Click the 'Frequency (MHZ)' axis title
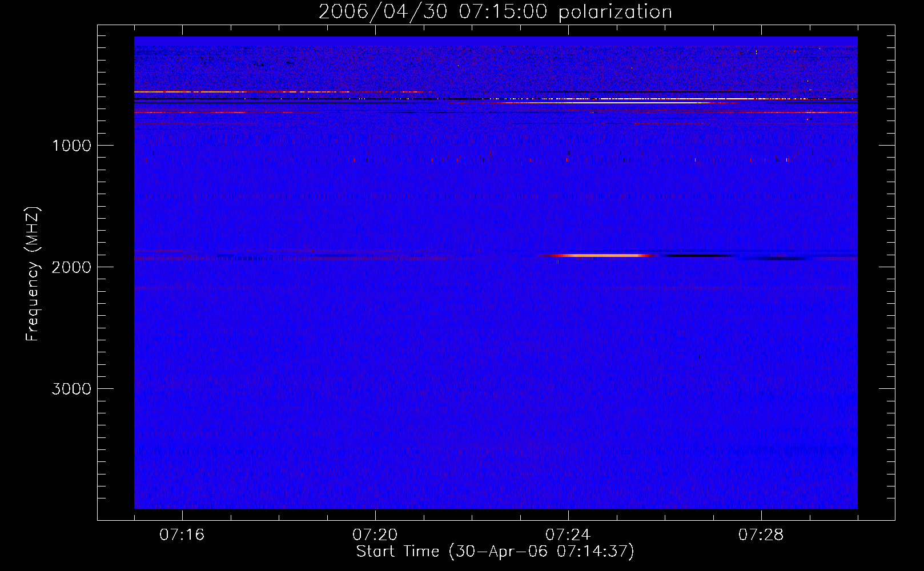 coord(33,274)
